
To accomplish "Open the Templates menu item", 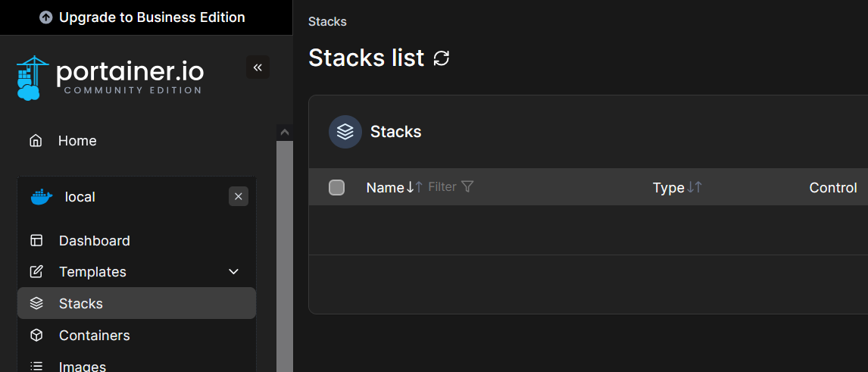I will (92, 272).
